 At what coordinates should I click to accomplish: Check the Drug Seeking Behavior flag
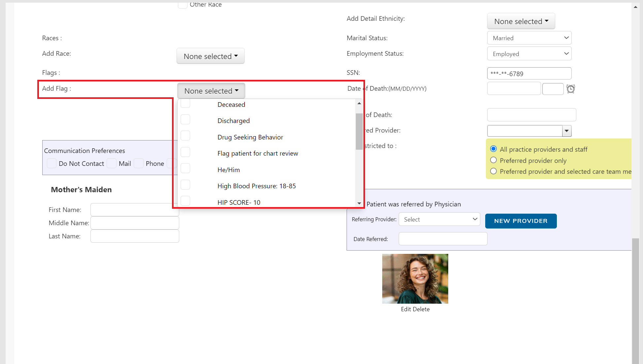pyautogui.click(x=185, y=136)
